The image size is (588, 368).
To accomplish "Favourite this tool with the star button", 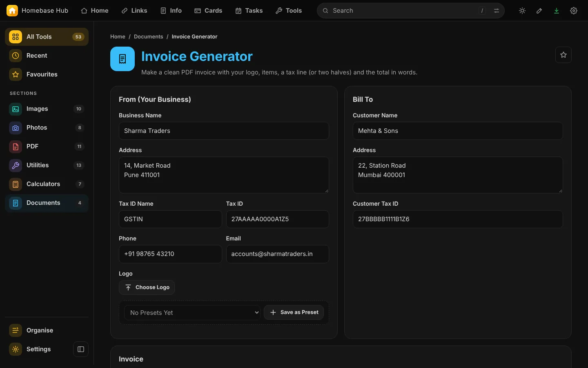I will pyautogui.click(x=563, y=55).
